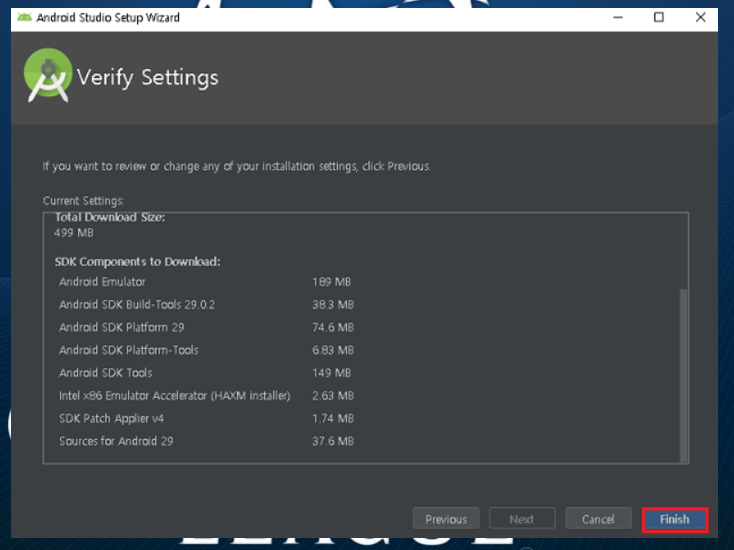
Task: Click the Total Download Size heading
Action: tap(110, 218)
